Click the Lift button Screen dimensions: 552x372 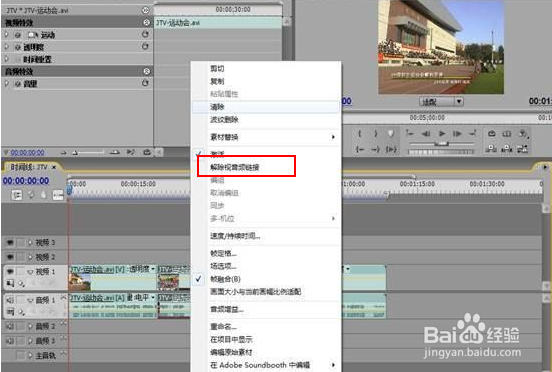(491, 149)
